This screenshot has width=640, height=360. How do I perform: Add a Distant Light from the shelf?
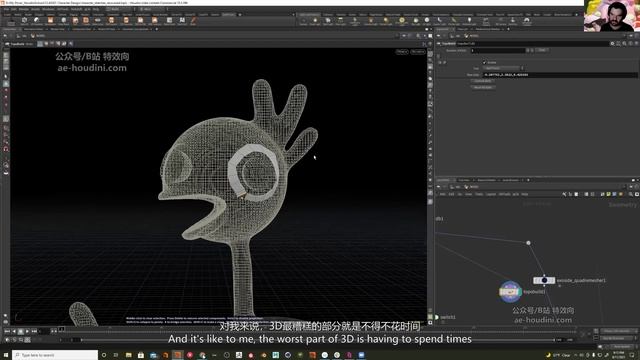pyautogui.click(x=386, y=20)
